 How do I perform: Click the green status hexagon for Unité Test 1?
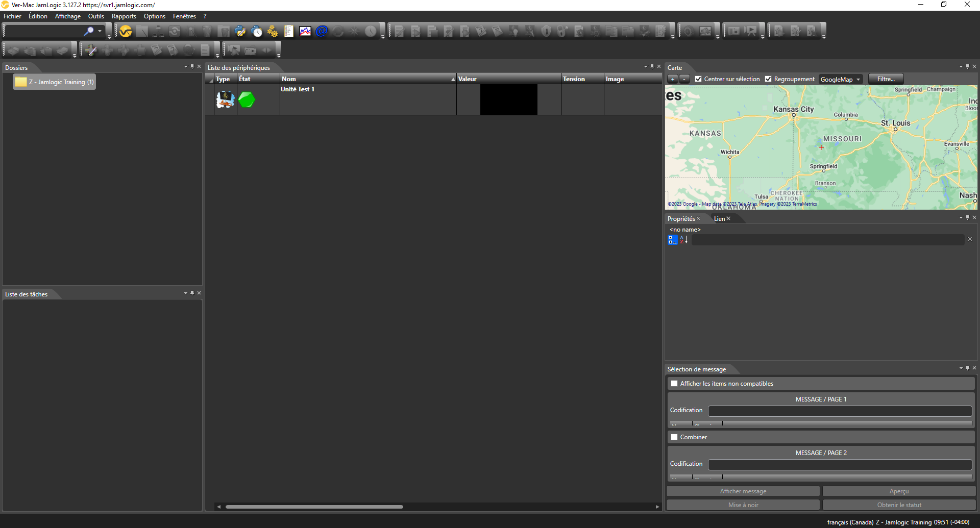[247, 100]
